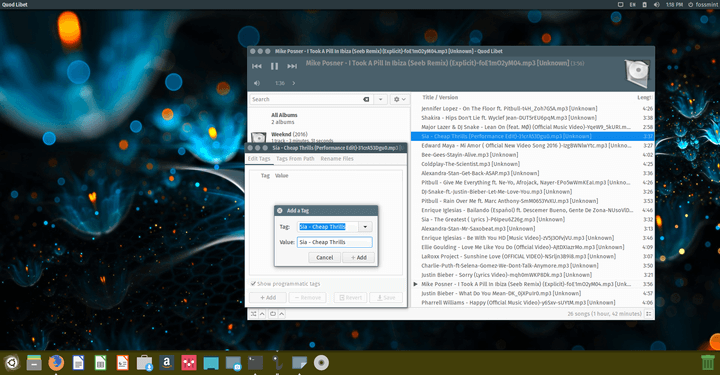Select the Shakira - Hips Don't Lie song
The image size is (720, 375).
tap(532, 118)
